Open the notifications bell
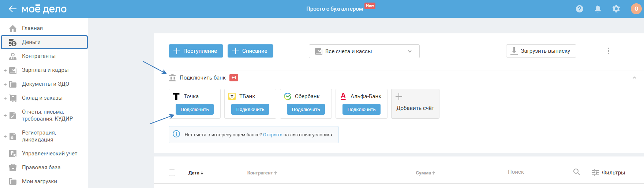The height and width of the screenshot is (188, 644). [598, 9]
